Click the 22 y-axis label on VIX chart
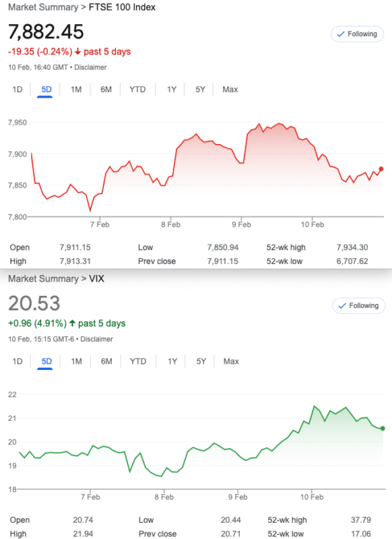This screenshot has width=392, height=539. [x=12, y=395]
